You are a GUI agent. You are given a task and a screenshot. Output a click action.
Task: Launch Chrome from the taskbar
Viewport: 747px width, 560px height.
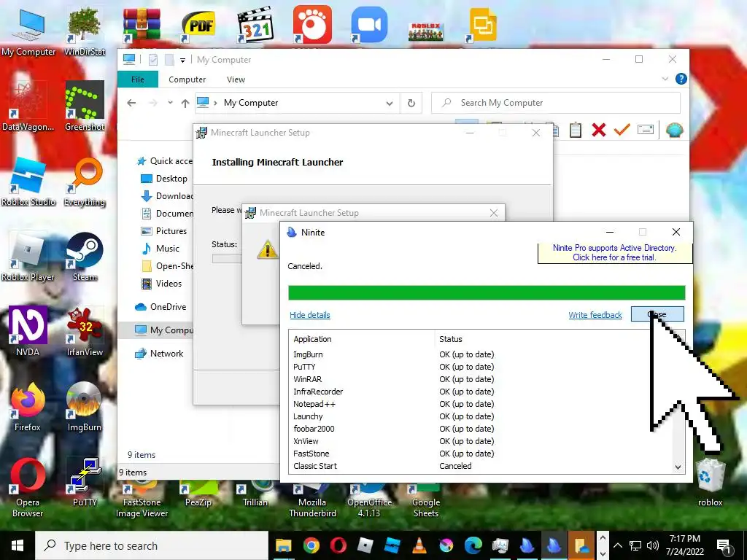(311, 545)
